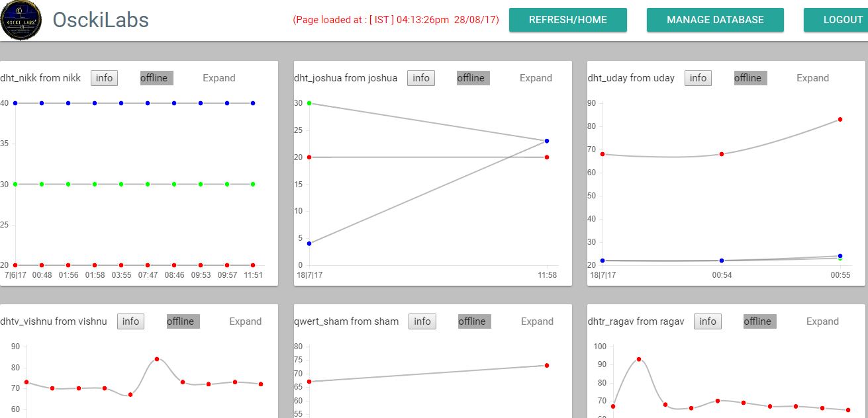The width and height of the screenshot is (868, 418).
Task: Open info for qwert_sham
Action: click(422, 321)
